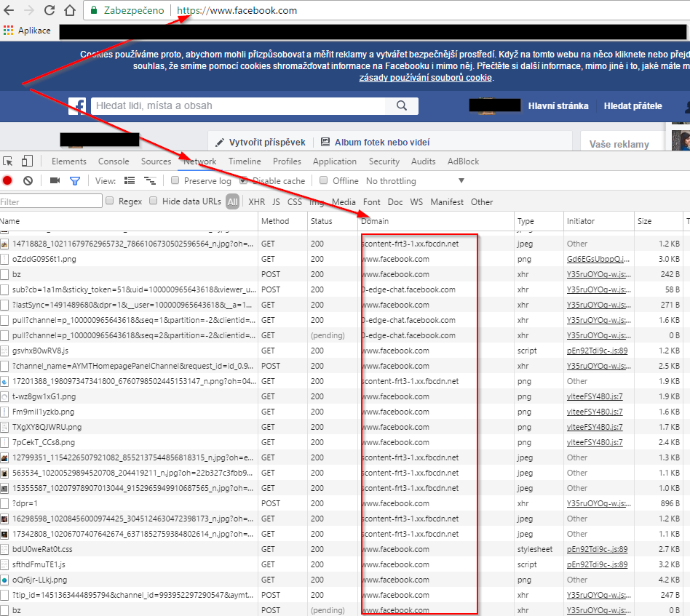Image resolution: width=690 pixels, height=616 pixels.
Task: Reload the page with the refresh icon
Action: [x=49, y=10]
